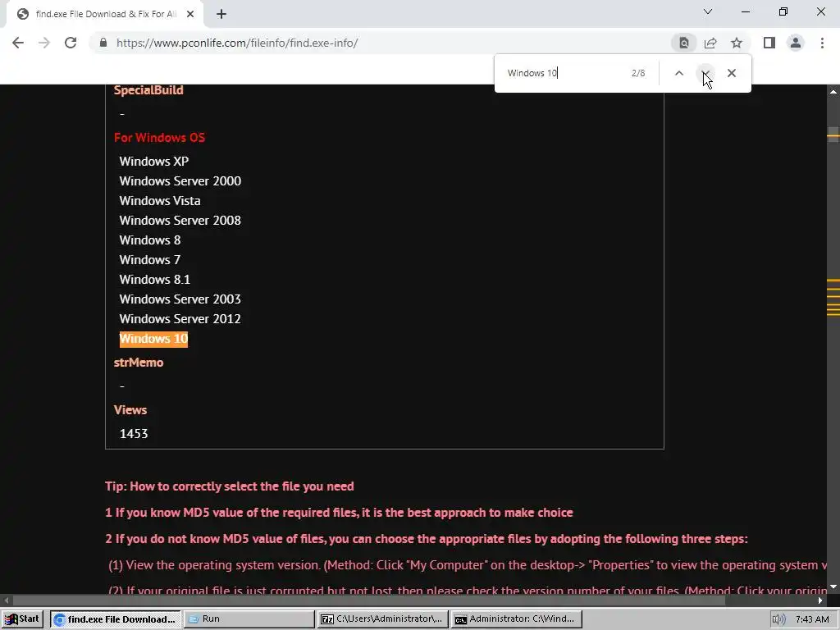Close the find.exe File Download tab

190,14
